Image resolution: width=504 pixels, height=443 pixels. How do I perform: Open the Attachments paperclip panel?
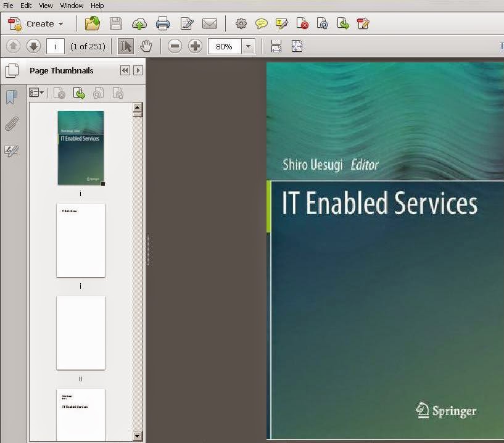tap(12, 124)
